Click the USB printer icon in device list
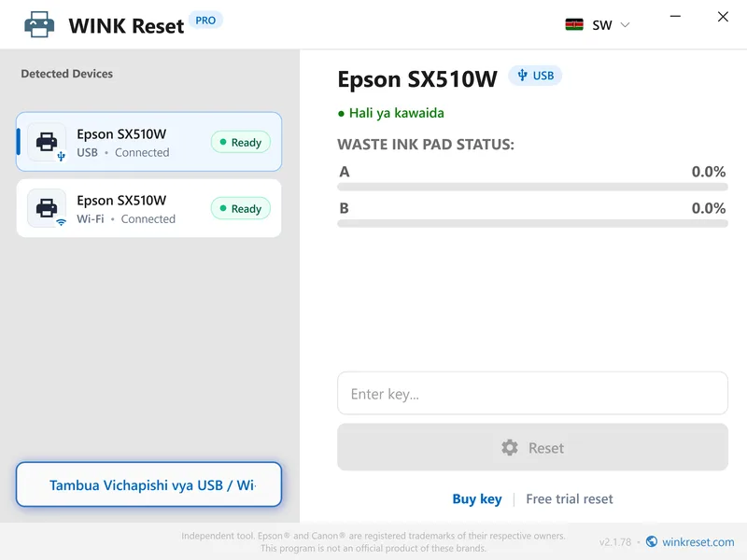 tap(47, 142)
